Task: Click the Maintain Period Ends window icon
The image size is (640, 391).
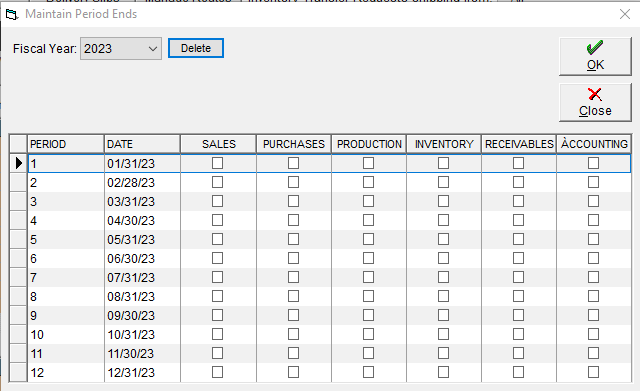Action: [12, 14]
